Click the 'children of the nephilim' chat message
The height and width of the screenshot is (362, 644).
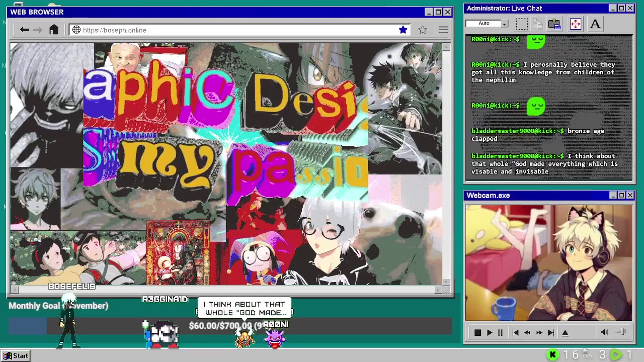pos(543,72)
